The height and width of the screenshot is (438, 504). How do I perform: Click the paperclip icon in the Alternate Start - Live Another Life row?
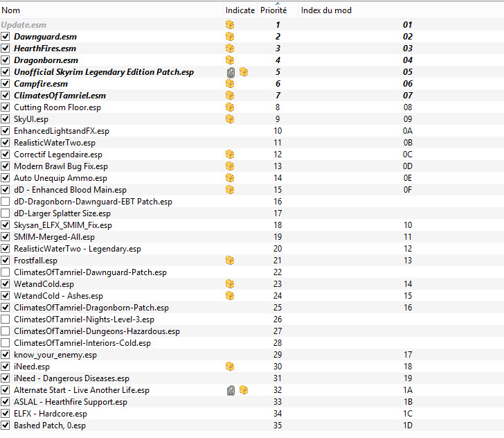pos(231,391)
